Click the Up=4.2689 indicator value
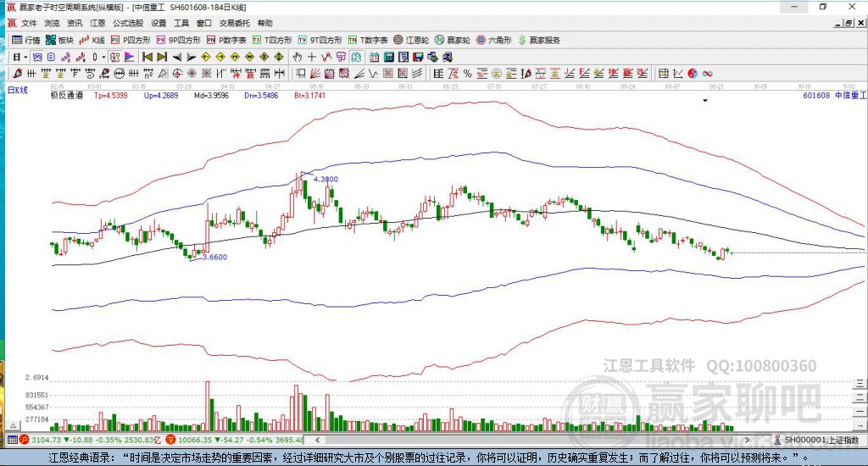The width and height of the screenshot is (868, 466). (161, 95)
